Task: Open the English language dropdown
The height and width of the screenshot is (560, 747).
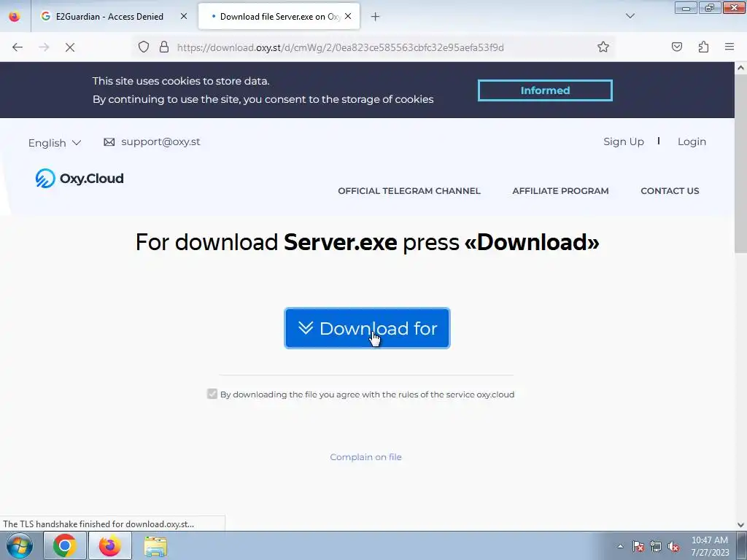Action: (x=54, y=143)
